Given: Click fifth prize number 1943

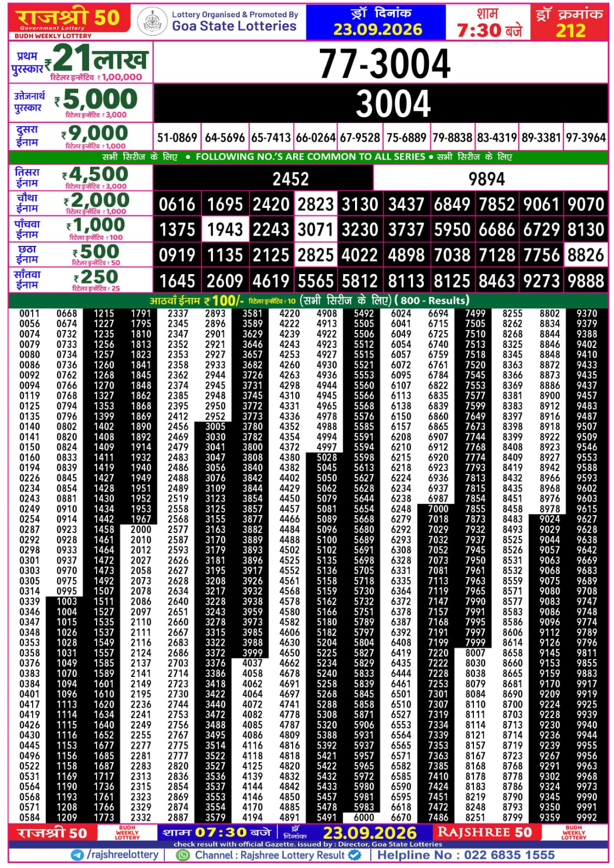Looking at the screenshot, I should coord(225,230).
